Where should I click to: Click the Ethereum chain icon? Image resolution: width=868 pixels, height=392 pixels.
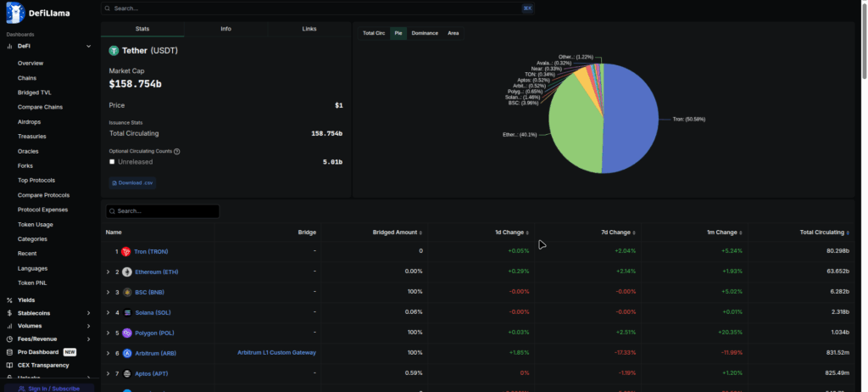coord(127,272)
